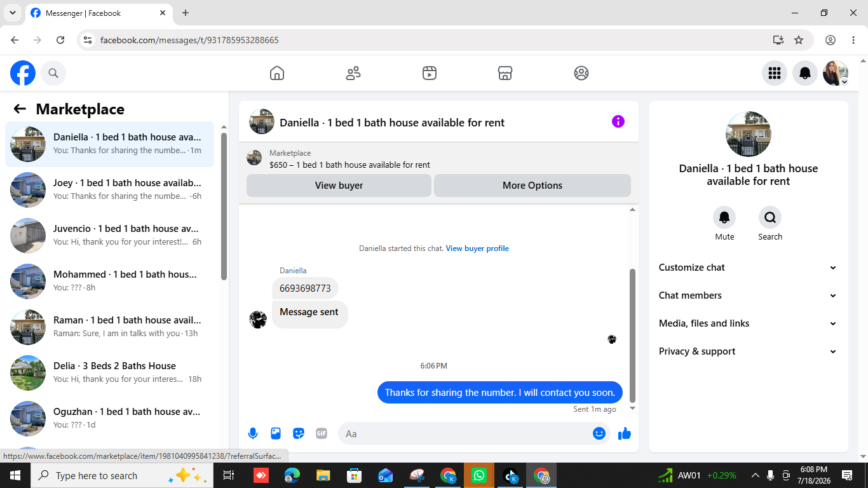Click the View buyer button
Viewport: 868px width, 488px height.
click(x=339, y=186)
